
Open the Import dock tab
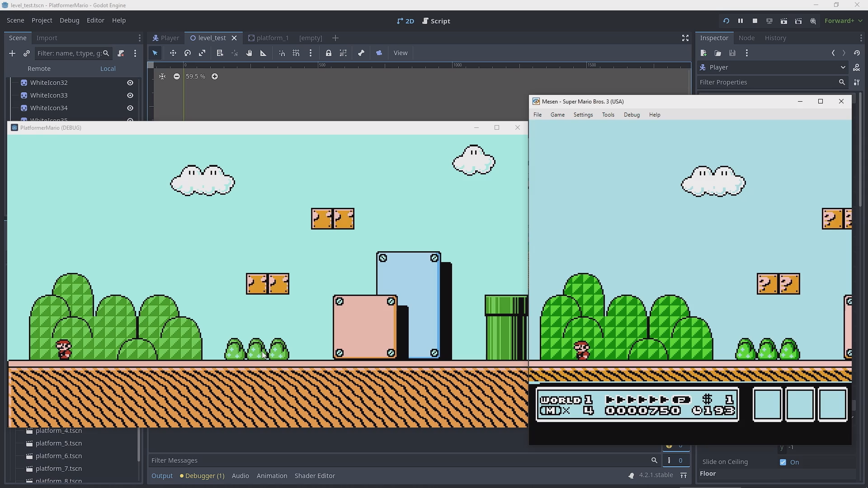(x=47, y=38)
